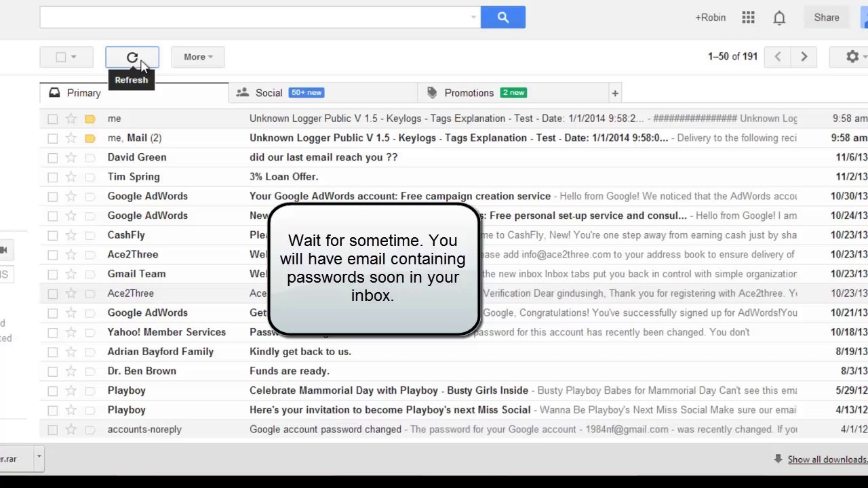Tick checkbox for Gmail Team email
868x488 pixels.
pos(53,274)
